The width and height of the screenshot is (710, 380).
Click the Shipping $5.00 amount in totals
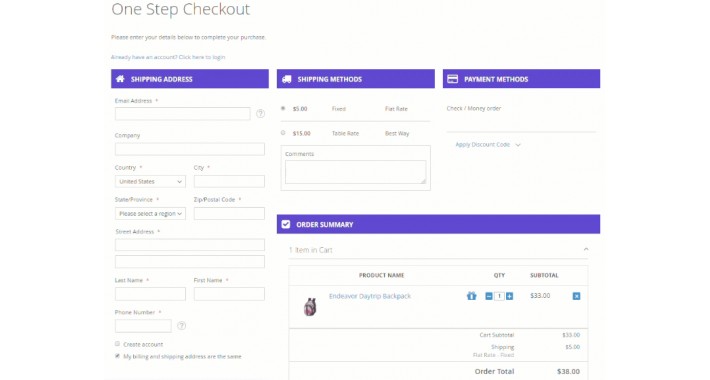pos(572,347)
